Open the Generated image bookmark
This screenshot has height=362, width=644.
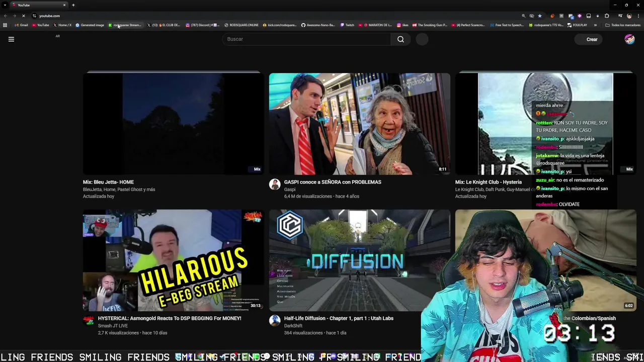pyautogui.click(x=90, y=25)
